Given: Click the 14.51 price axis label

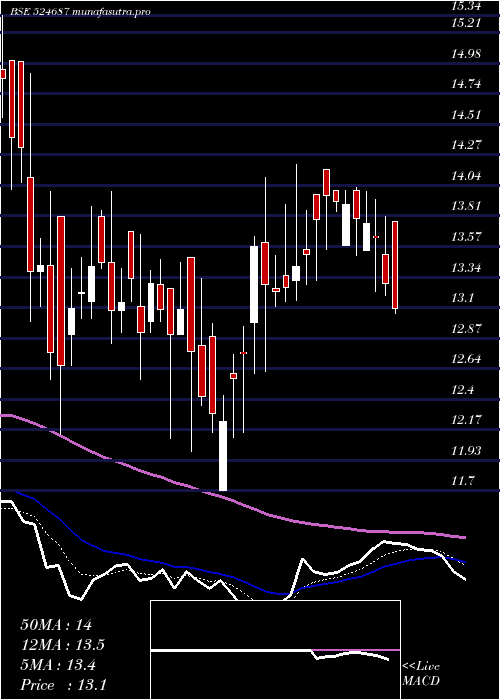Looking at the screenshot, I should click(466, 115).
